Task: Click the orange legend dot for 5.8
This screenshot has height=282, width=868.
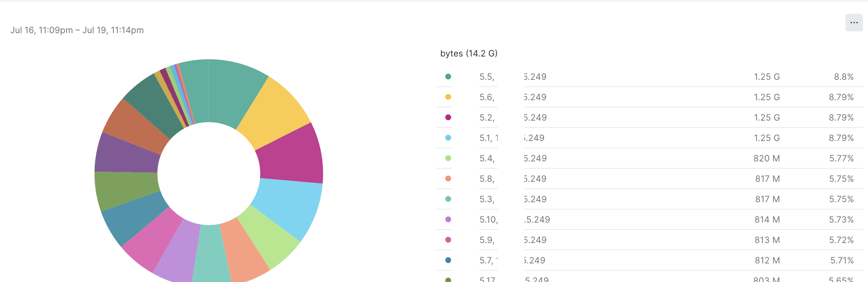Action: click(x=448, y=179)
